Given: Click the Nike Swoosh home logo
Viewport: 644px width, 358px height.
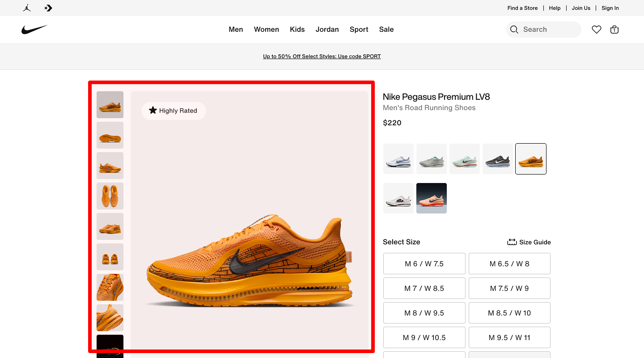Looking at the screenshot, I should (34, 29).
